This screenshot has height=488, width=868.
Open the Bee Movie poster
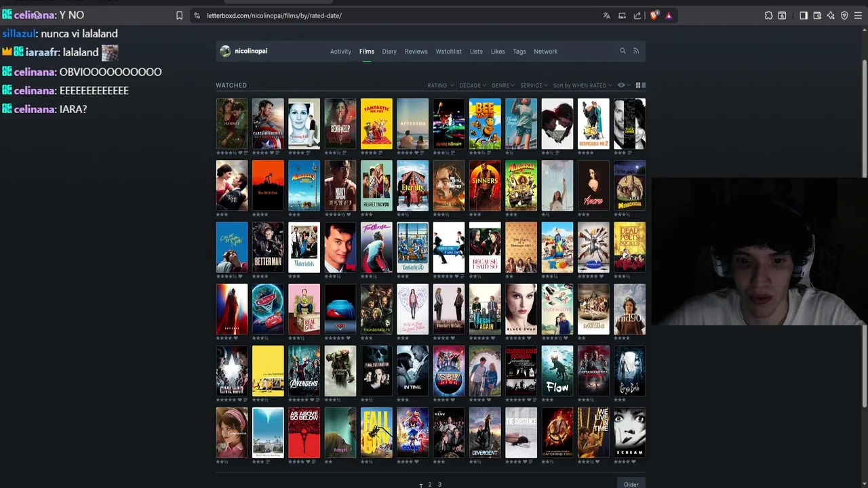coord(485,124)
